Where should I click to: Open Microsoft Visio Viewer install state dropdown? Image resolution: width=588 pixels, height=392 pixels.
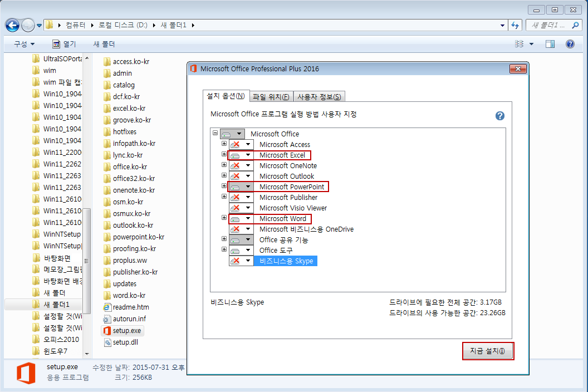tap(242, 208)
